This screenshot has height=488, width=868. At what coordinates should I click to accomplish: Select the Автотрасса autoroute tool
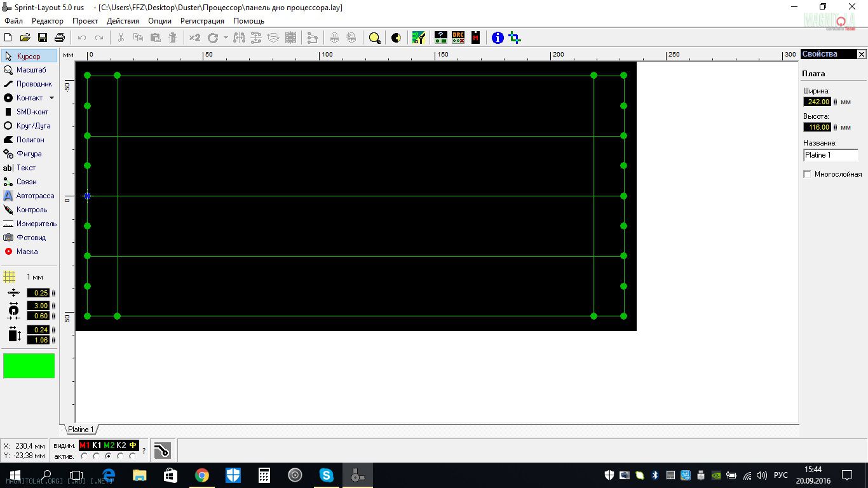click(x=29, y=196)
